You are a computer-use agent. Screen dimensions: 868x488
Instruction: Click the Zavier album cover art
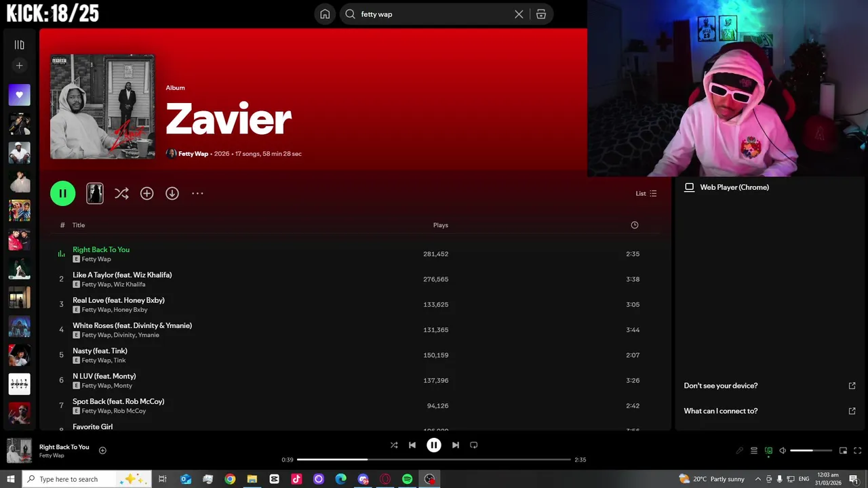[102, 107]
